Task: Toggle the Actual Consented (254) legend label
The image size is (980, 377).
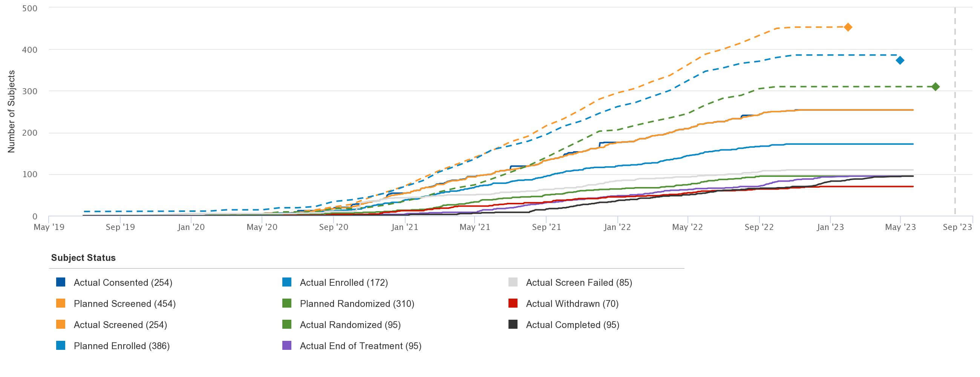Action: coord(122,283)
